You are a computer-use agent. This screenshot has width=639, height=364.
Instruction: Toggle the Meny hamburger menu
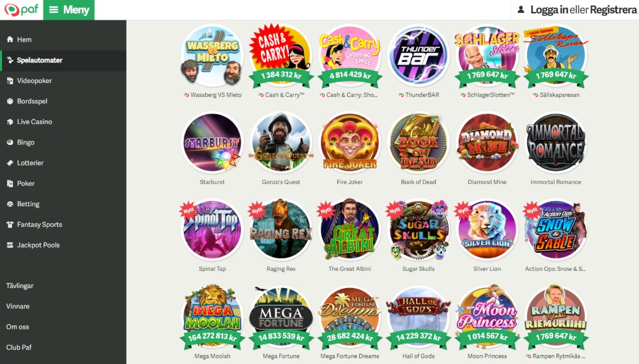pos(69,10)
